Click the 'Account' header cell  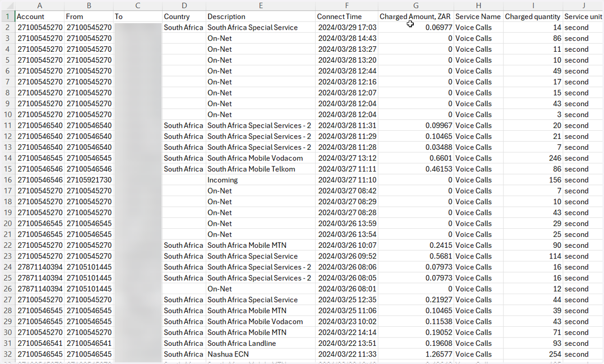coord(40,16)
